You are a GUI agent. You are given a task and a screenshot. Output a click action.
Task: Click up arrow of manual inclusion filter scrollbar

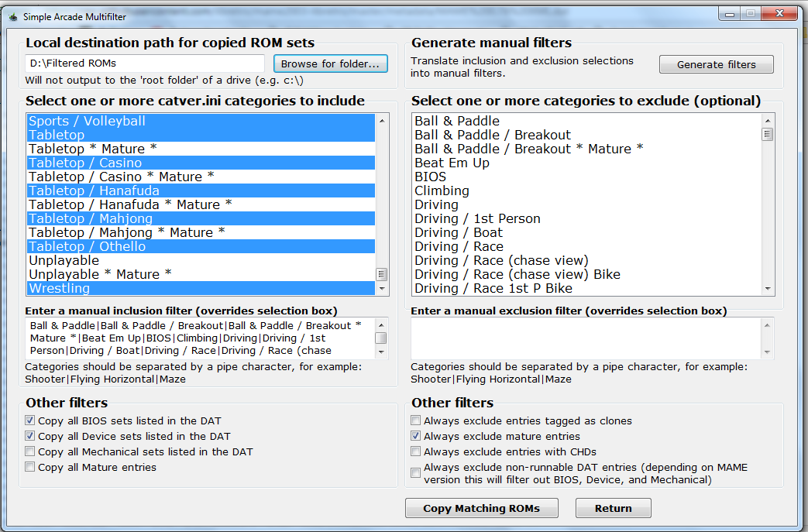click(x=381, y=325)
